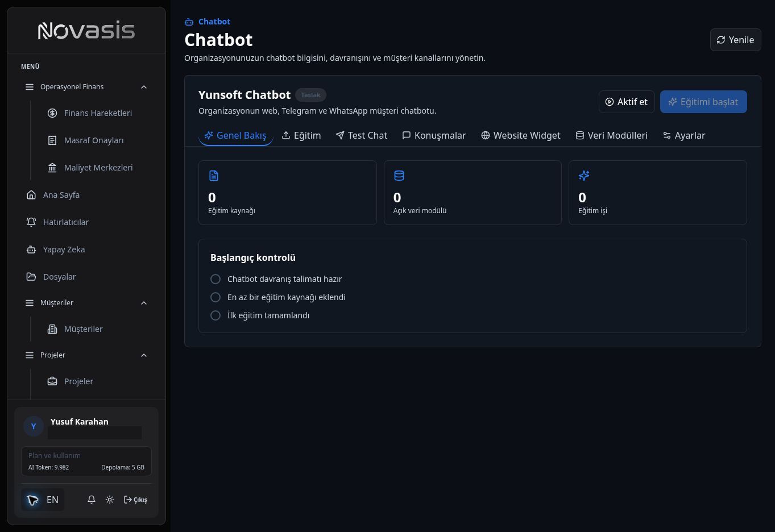Open the Eğitim tab
Viewport: 775px width, 532px height.
(301, 135)
